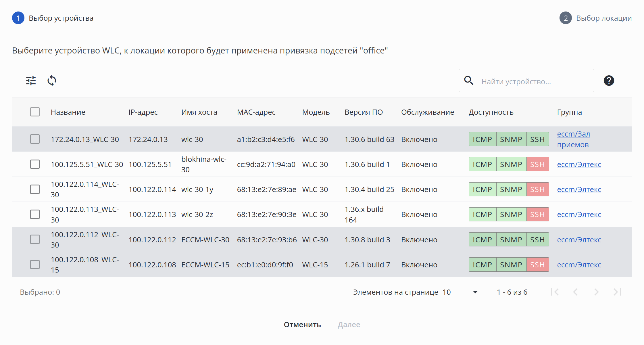Click the red SSH badge for 100.122.0.114
Screen dimensions: 644x345
pyautogui.click(x=537, y=189)
